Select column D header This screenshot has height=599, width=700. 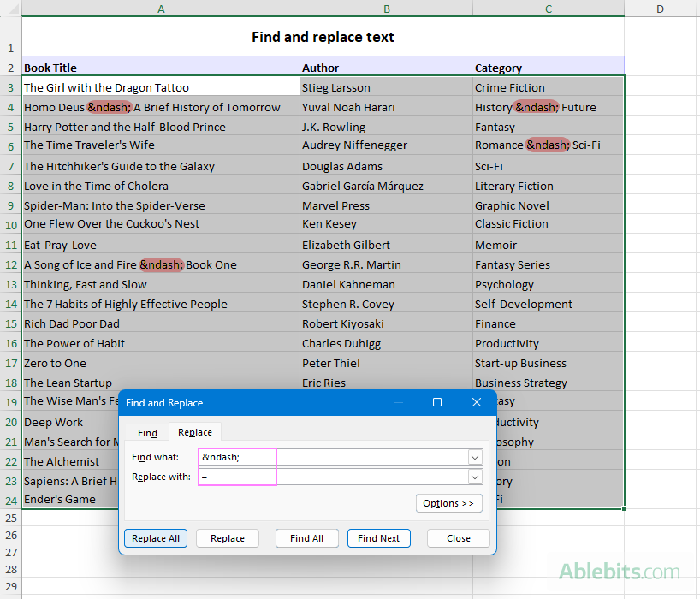tap(661, 9)
